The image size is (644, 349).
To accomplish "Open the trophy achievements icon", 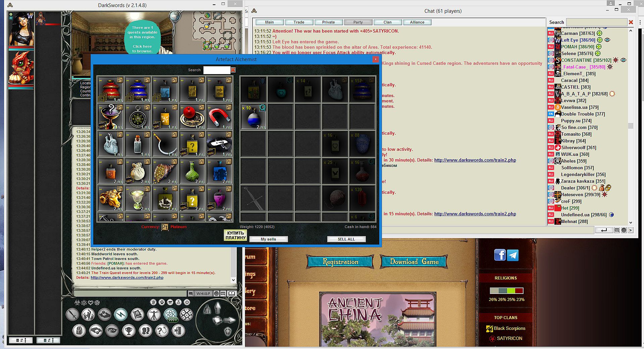I will click(x=129, y=331).
